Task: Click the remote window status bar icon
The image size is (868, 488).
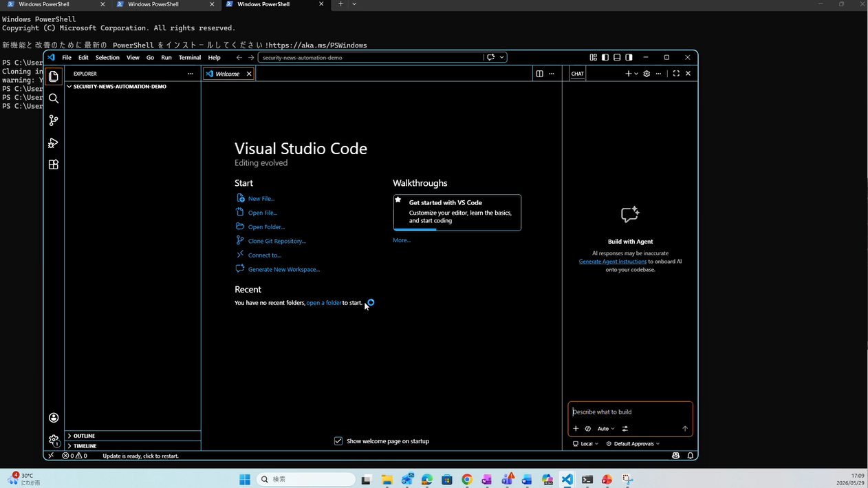Action: 50,456
